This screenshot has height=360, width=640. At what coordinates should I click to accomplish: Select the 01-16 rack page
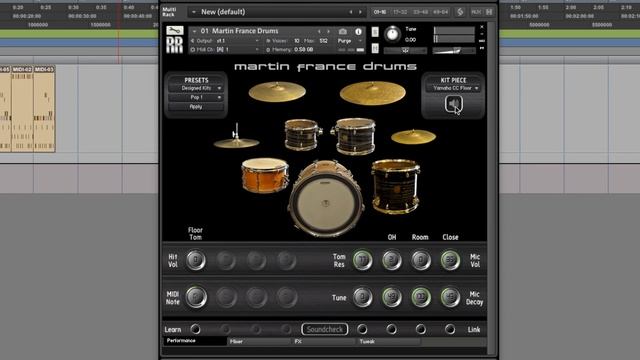[380, 12]
